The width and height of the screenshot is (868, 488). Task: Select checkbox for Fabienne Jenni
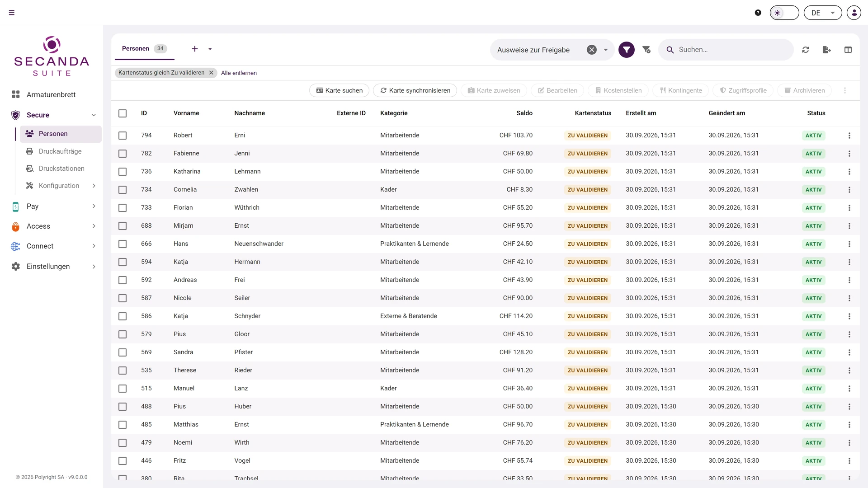(x=123, y=154)
